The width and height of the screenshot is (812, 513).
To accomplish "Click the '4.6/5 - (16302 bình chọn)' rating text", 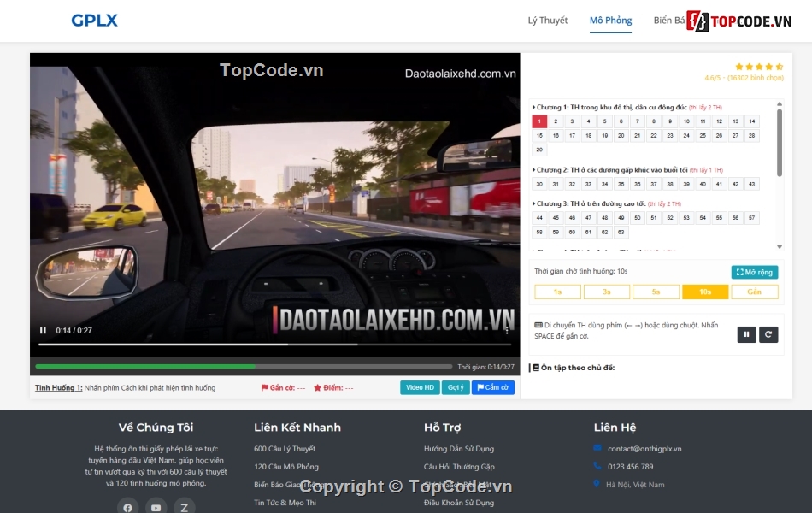I will [744, 78].
